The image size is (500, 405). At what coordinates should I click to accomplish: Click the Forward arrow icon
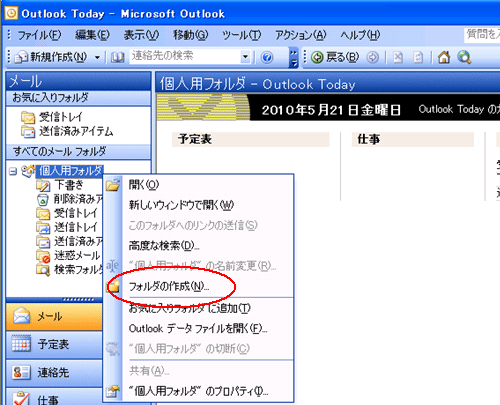click(x=373, y=57)
